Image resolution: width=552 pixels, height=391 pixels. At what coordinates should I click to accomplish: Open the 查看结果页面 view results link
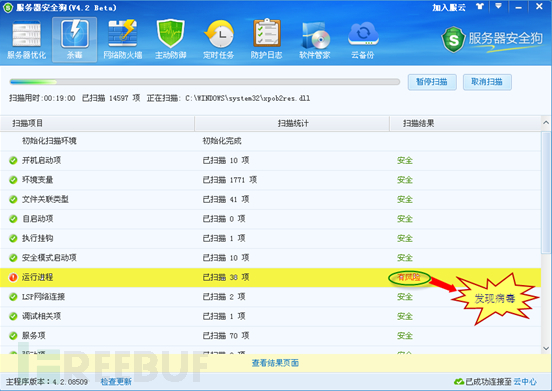(275, 363)
